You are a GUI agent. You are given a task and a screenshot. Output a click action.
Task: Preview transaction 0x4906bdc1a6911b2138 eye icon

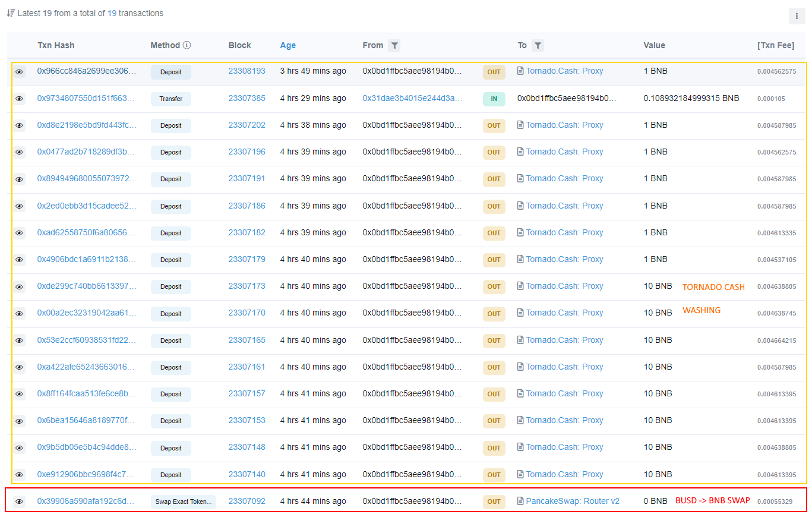pos(20,260)
